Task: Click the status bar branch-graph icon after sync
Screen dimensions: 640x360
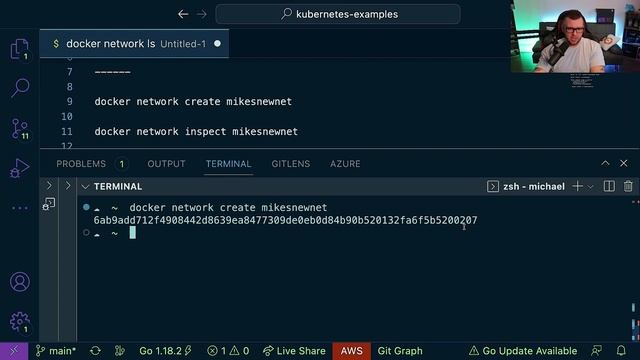Action: coord(120,351)
